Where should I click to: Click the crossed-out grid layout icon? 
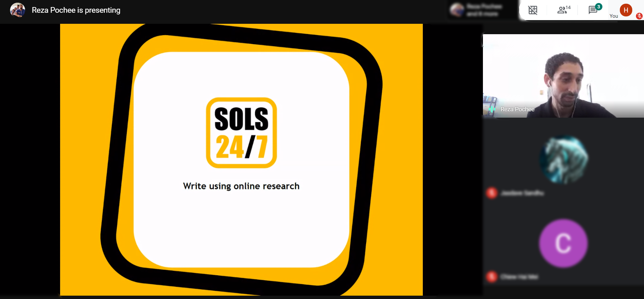(533, 10)
